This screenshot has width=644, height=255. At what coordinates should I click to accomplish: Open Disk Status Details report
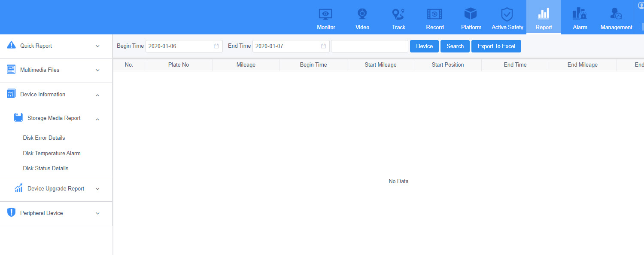46,169
